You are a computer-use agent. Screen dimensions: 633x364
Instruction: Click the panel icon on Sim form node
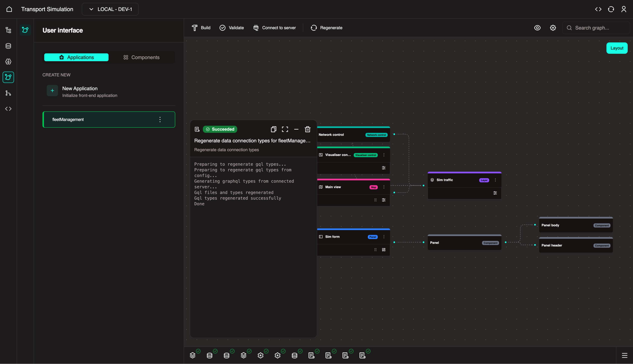pos(321,237)
